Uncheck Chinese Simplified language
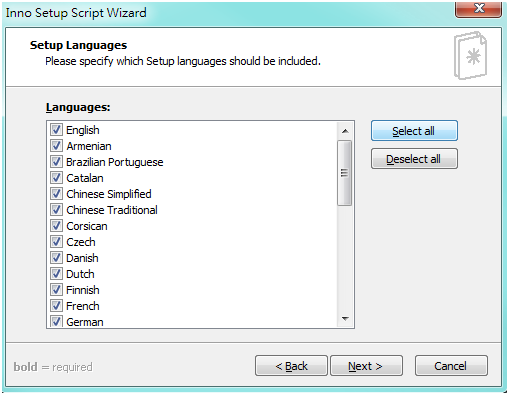This screenshot has height=395, width=509. [56, 194]
